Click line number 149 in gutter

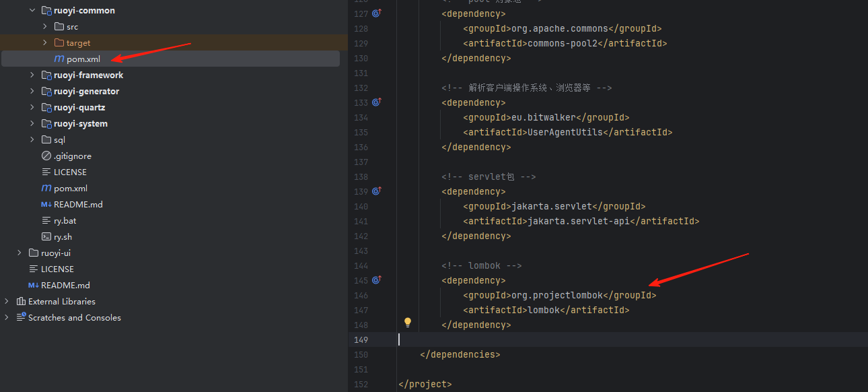coord(361,339)
